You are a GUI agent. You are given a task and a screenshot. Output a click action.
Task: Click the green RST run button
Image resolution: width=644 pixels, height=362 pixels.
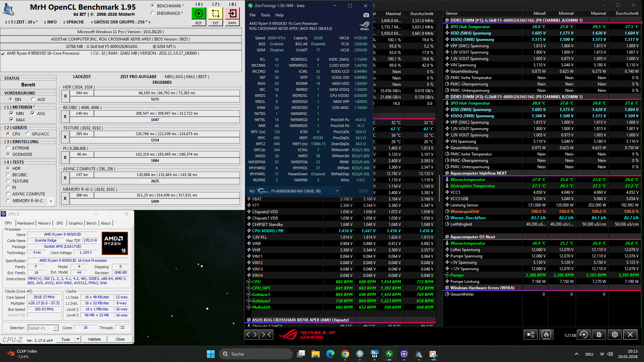[199, 14]
